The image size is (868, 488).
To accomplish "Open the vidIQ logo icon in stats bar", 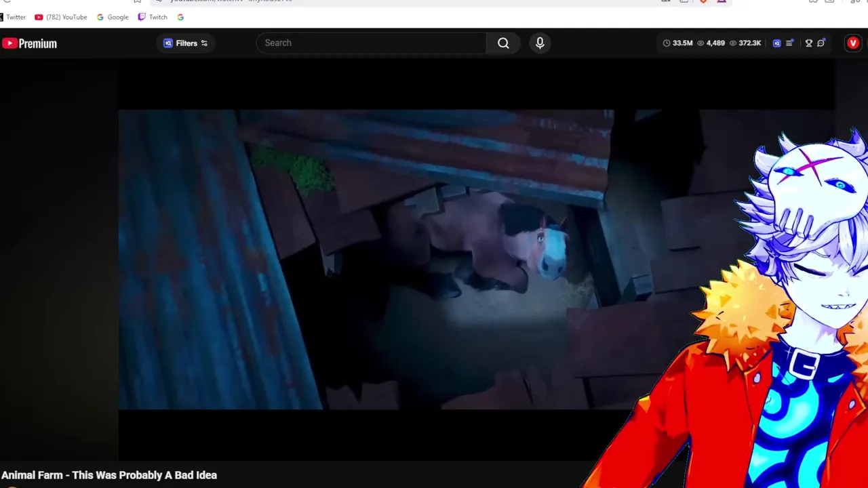I will (x=777, y=43).
